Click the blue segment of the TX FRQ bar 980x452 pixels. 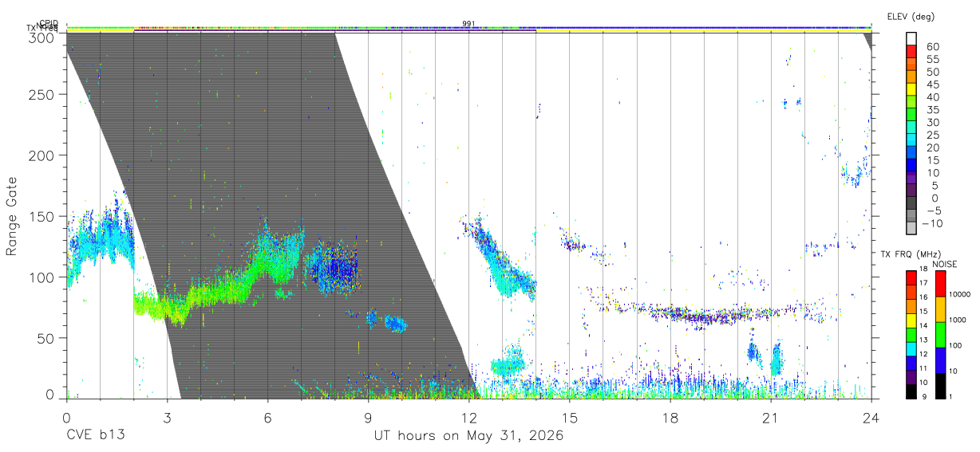[912, 363]
